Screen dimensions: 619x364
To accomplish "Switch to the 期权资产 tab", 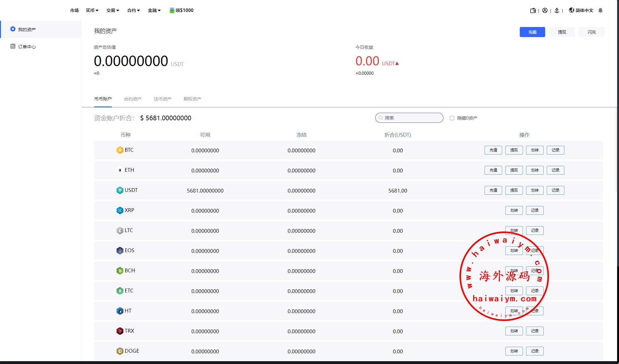I will point(192,99).
